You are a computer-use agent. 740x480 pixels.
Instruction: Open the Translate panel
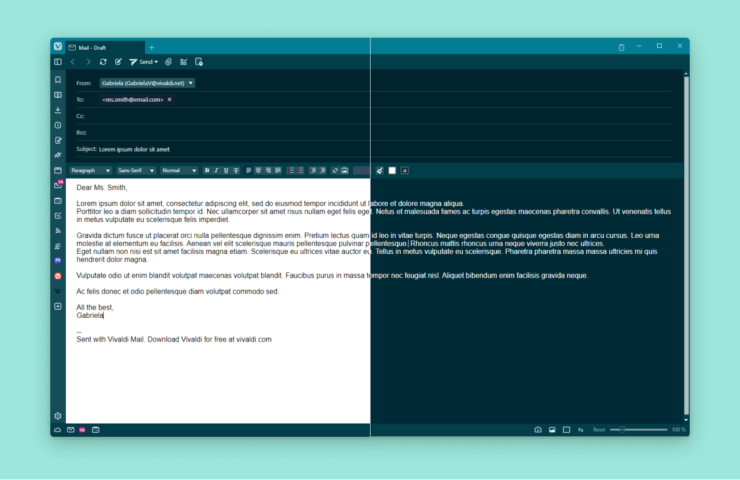tap(58, 155)
